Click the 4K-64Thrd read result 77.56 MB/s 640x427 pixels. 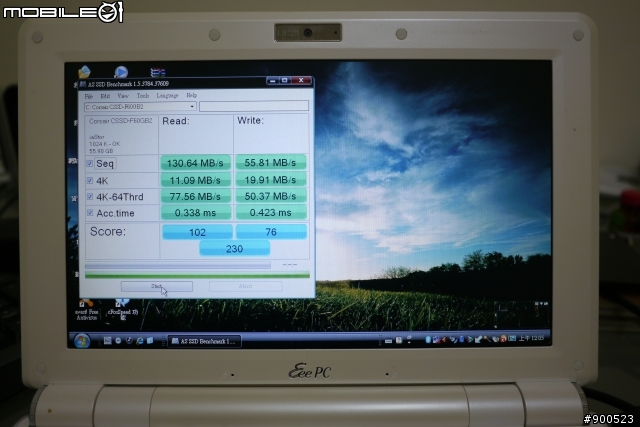point(195,196)
